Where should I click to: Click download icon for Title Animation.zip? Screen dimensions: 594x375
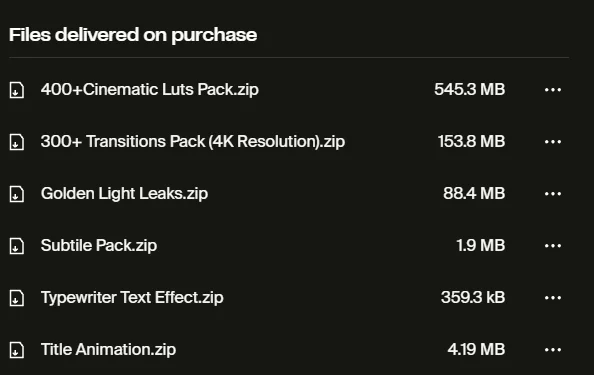pos(17,350)
